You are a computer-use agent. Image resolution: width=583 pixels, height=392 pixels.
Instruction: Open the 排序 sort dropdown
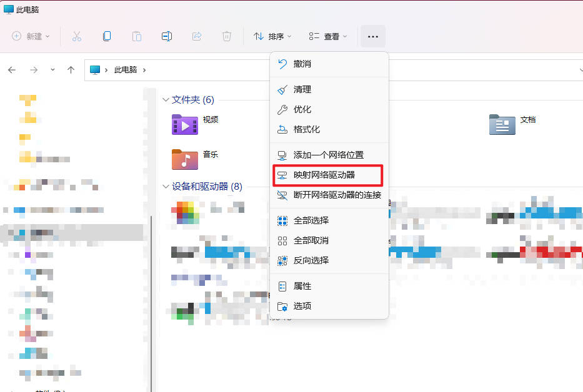[272, 36]
